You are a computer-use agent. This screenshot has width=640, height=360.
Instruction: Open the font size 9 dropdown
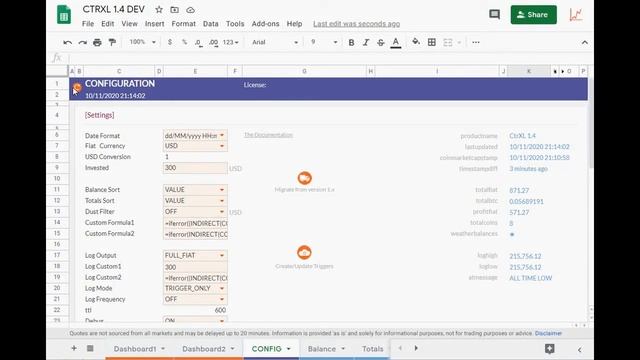click(324, 42)
